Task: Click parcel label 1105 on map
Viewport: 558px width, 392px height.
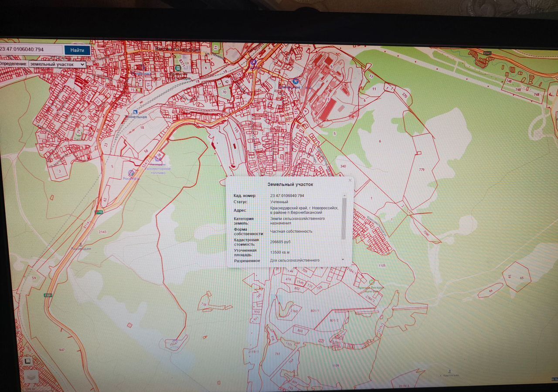Action: coord(382,265)
